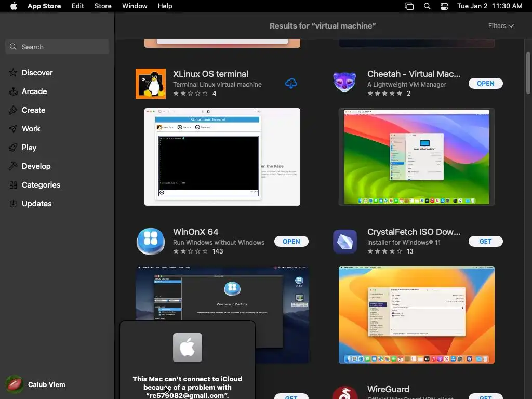This screenshot has width=532, height=399.
Task: Click XLinux rating stars
Action: click(x=190, y=94)
